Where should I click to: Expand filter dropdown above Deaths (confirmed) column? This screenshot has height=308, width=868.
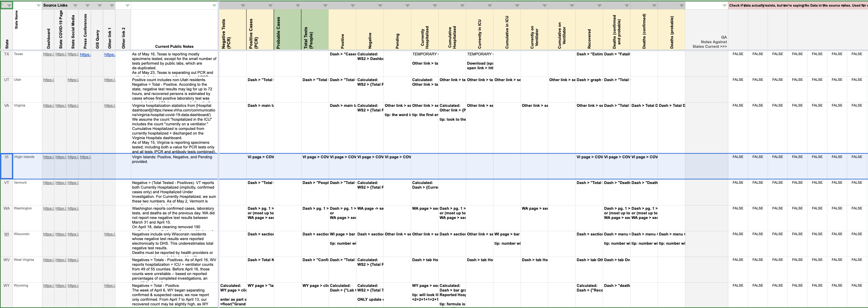[x=654, y=6]
